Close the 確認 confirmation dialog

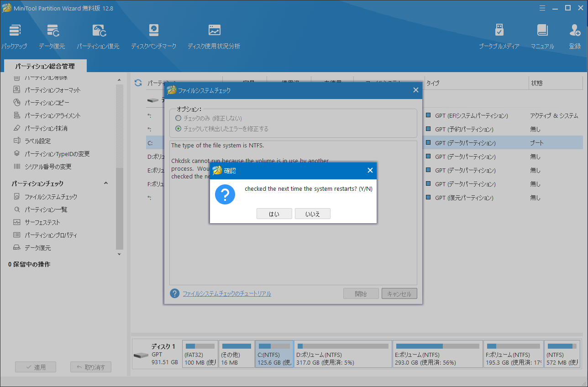[370, 170]
